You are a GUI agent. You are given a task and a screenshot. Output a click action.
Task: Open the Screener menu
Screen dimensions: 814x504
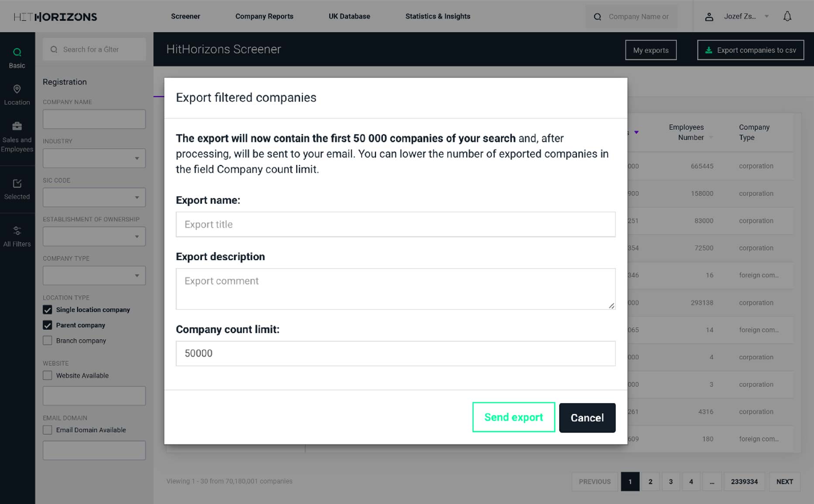pyautogui.click(x=185, y=16)
